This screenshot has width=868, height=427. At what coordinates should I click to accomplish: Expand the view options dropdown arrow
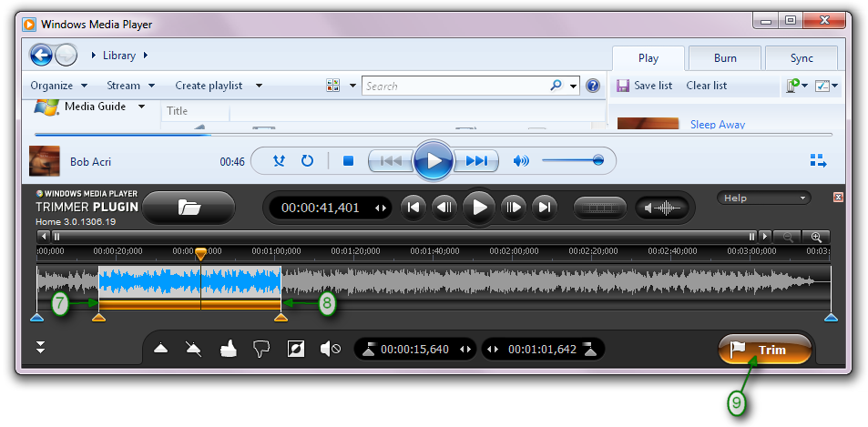pyautogui.click(x=352, y=86)
